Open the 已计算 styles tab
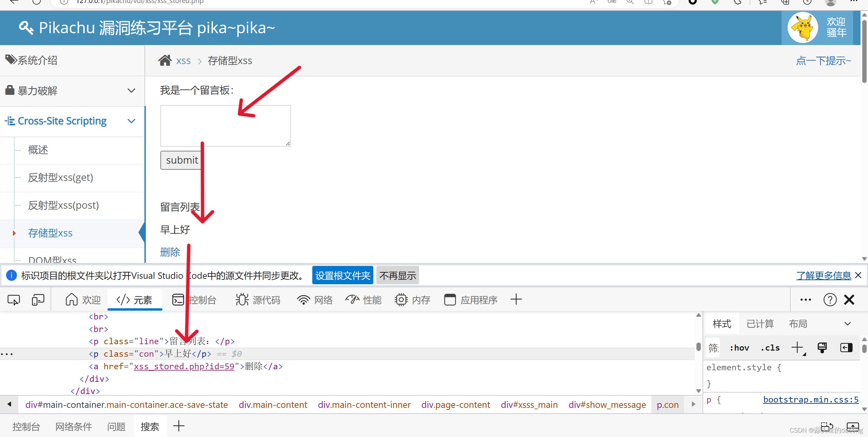868x437 pixels. (x=760, y=324)
